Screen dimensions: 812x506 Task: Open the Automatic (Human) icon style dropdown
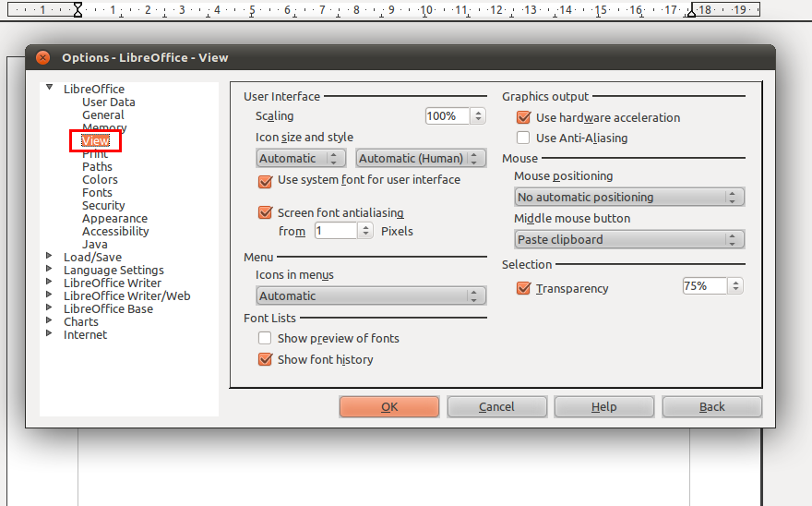pyautogui.click(x=421, y=158)
